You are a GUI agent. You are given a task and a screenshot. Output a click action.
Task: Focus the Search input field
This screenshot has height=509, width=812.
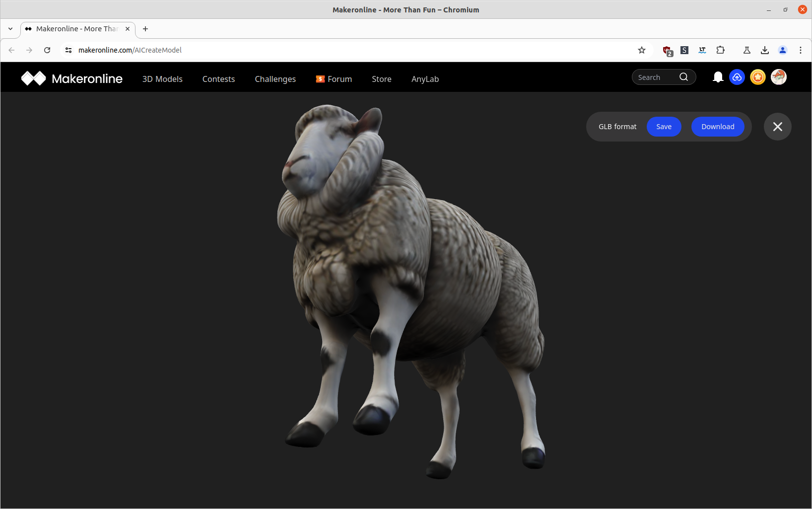(x=656, y=77)
